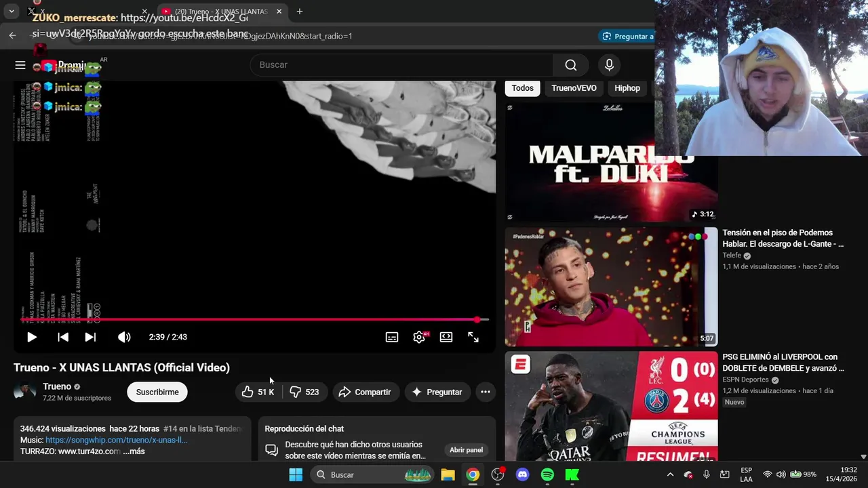The height and width of the screenshot is (488, 868).
Task: Click the microphone icon in system tray
Action: pyautogui.click(x=707, y=474)
